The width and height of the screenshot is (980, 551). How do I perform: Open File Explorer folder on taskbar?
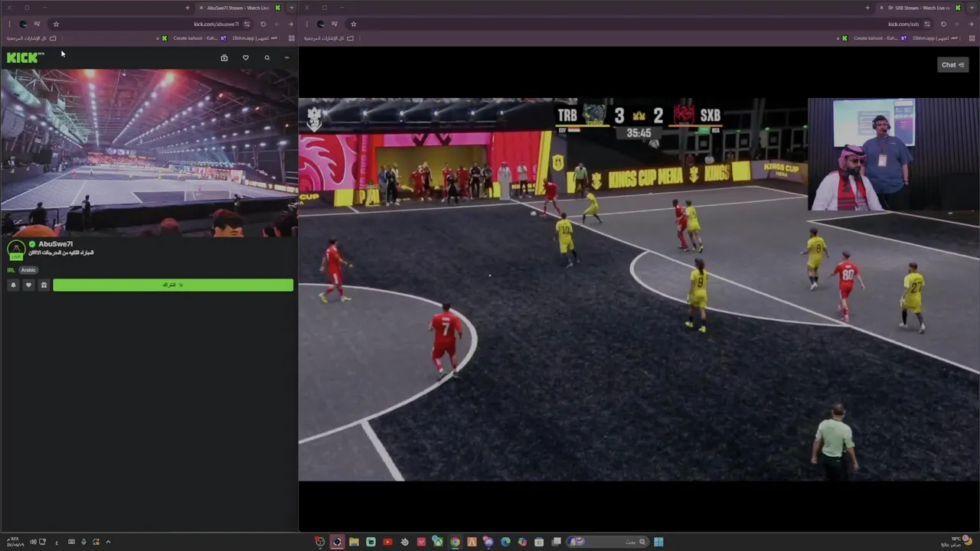354,542
